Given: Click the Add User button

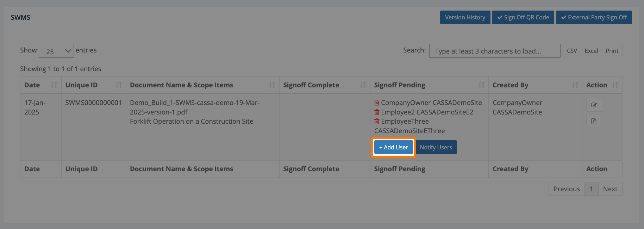Looking at the screenshot, I should click(393, 147).
